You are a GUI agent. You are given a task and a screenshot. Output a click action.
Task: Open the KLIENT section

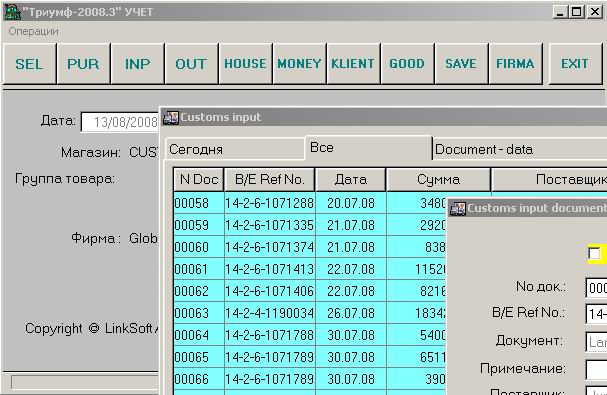(353, 64)
